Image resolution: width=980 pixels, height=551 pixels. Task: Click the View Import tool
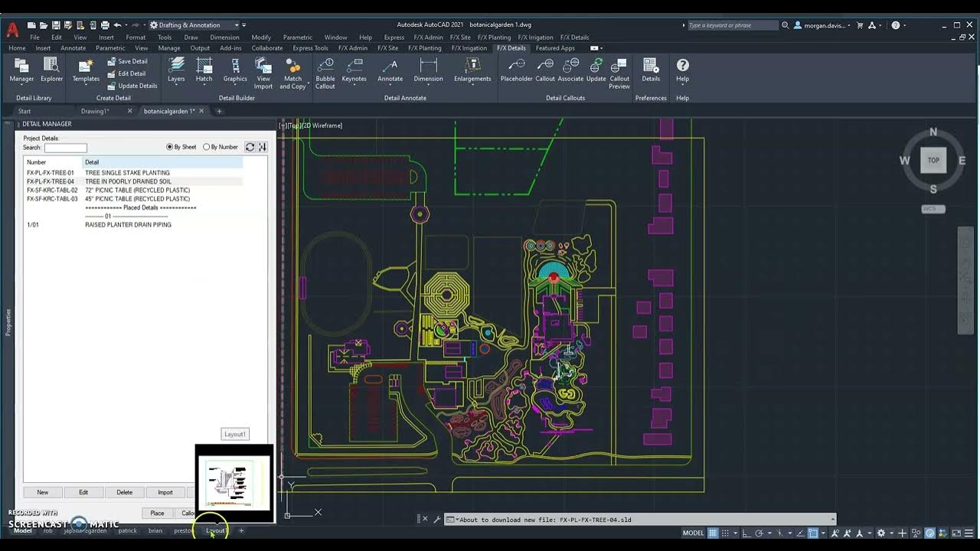(x=263, y=73)
